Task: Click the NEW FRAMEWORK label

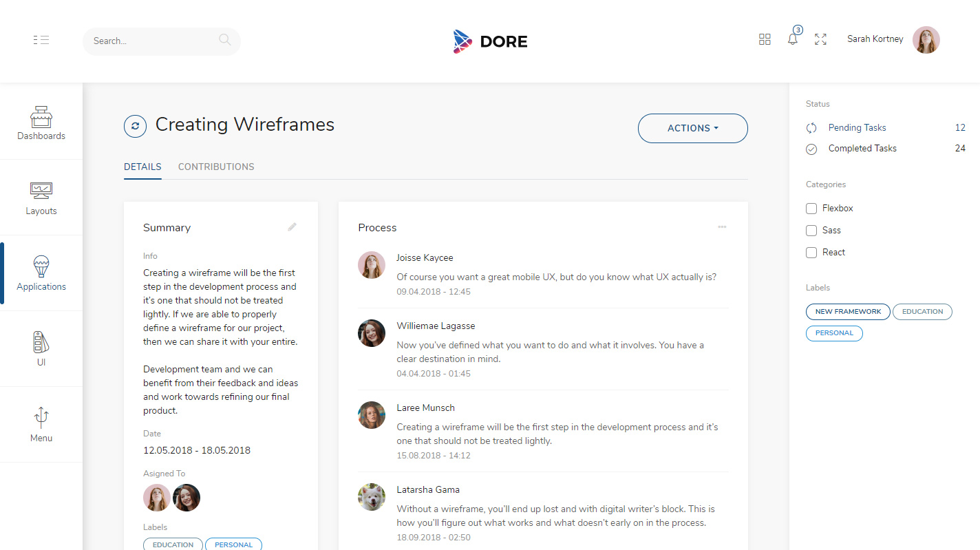Action: [x=848, y=312]
